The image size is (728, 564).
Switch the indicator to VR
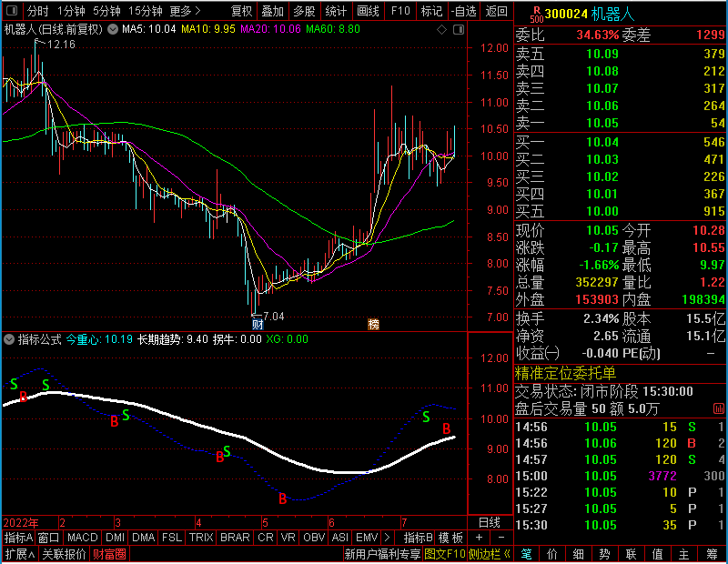[x=288, y=538]
